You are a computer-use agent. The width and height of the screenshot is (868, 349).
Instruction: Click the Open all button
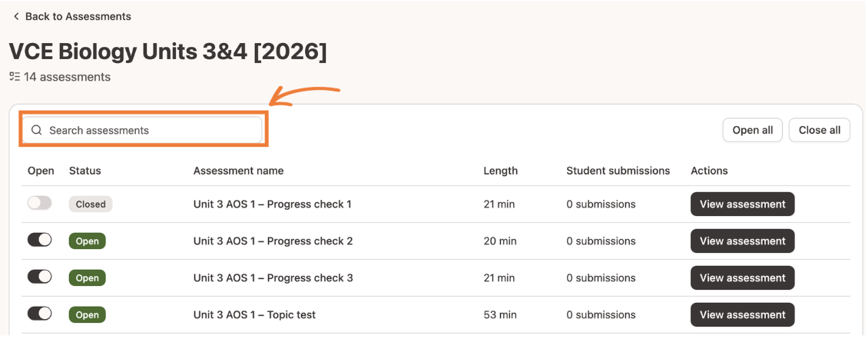coord(752,130)
